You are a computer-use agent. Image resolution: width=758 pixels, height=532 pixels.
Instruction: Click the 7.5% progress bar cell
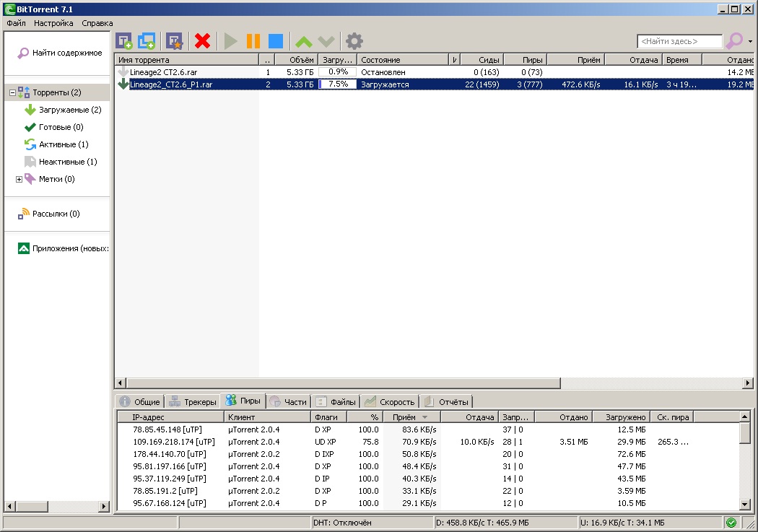[337, 84]
